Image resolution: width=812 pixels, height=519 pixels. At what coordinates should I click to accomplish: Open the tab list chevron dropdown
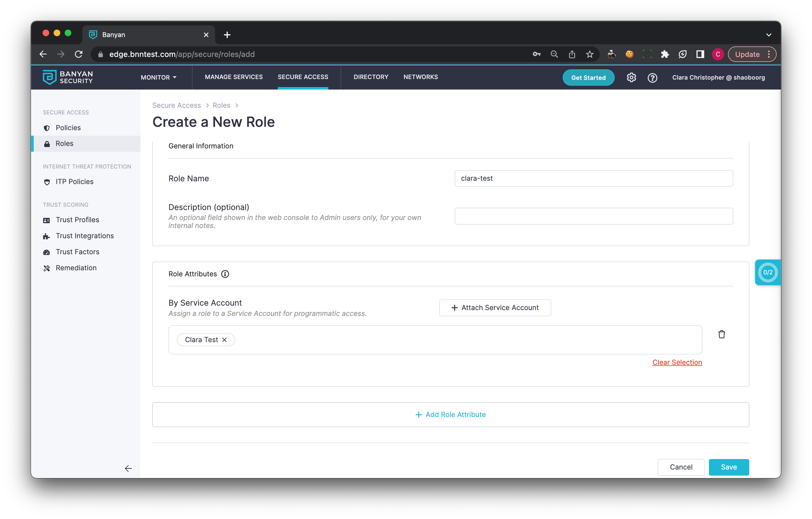(769, 35)
